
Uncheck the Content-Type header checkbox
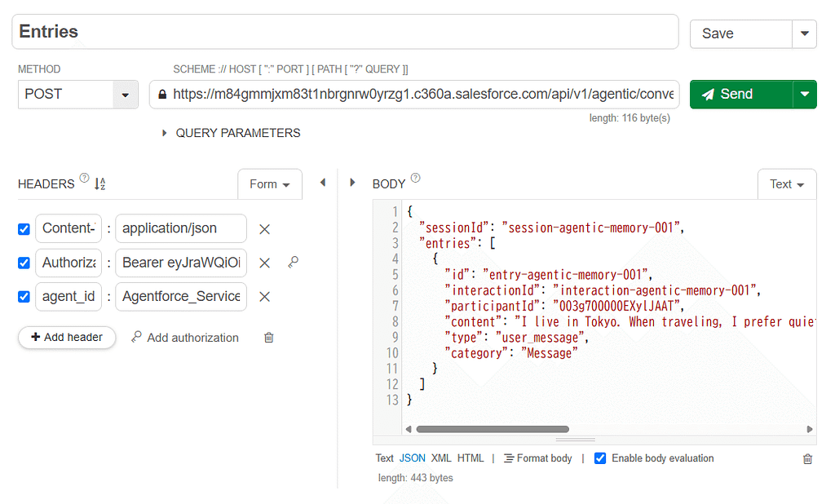[24, 229]
